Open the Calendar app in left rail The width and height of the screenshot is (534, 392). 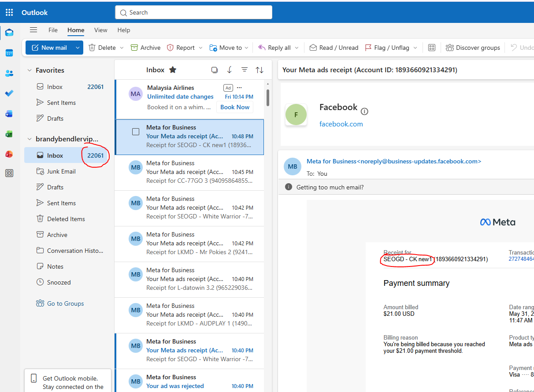(x=9, y=53)
